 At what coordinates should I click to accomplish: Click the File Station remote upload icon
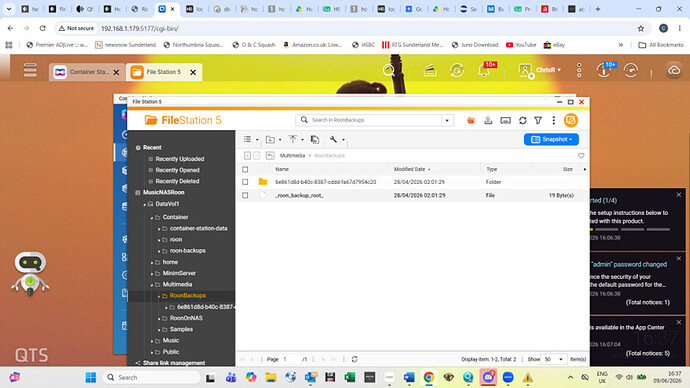488,120
